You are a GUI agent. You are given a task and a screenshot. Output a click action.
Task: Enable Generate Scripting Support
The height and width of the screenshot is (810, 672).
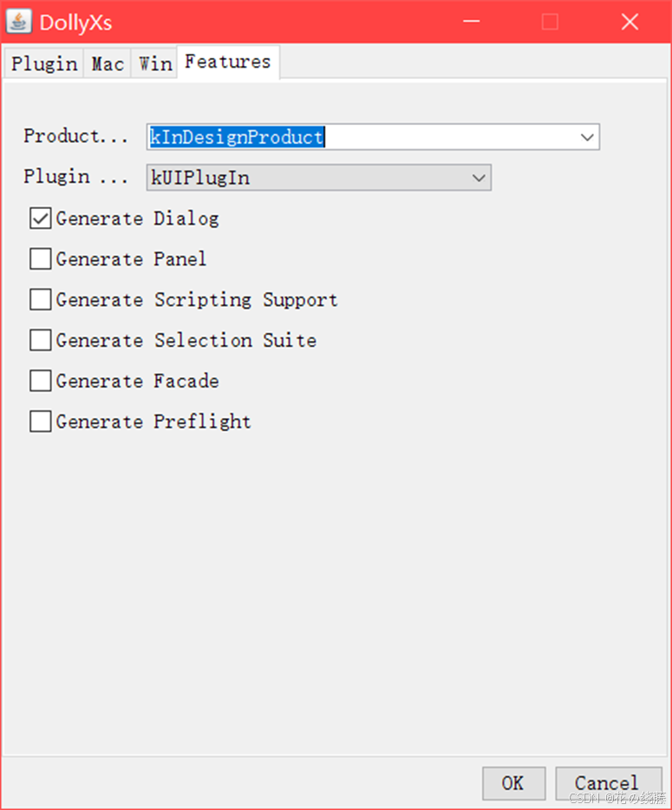[40, 299]
